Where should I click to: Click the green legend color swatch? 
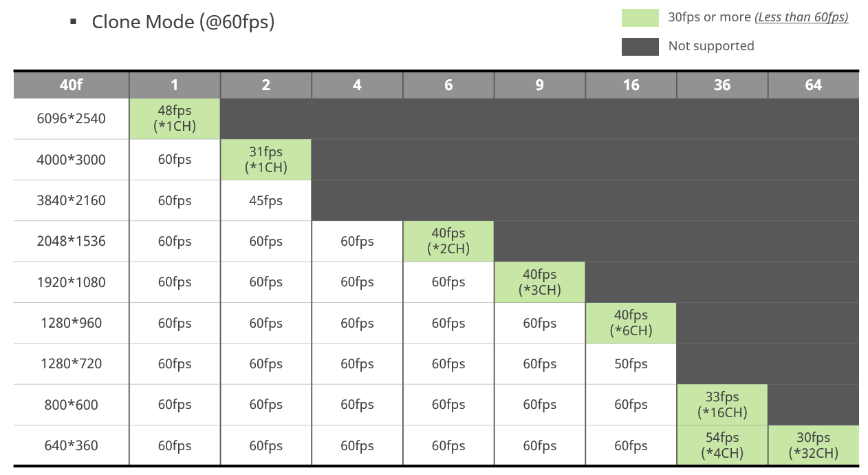pos(640,18)
